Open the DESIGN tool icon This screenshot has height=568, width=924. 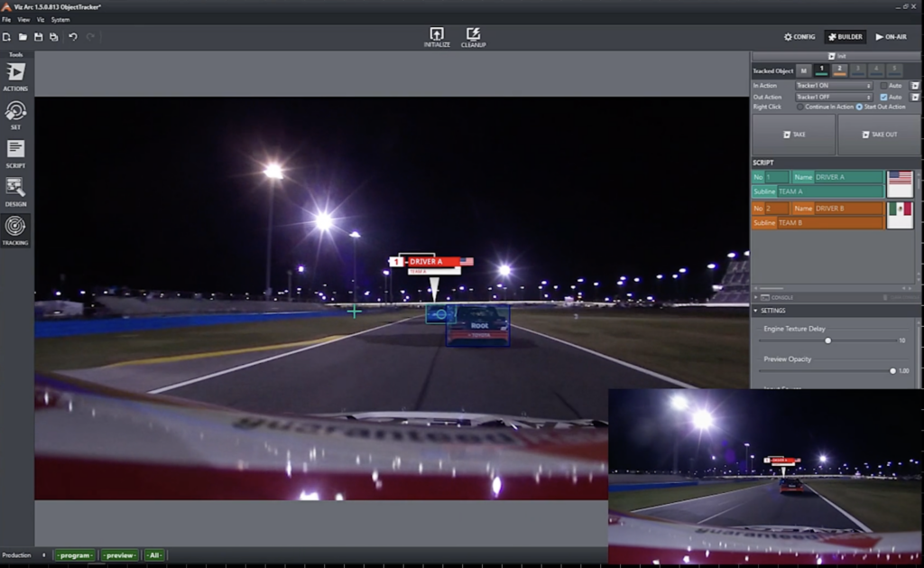(x=14, y=190)
